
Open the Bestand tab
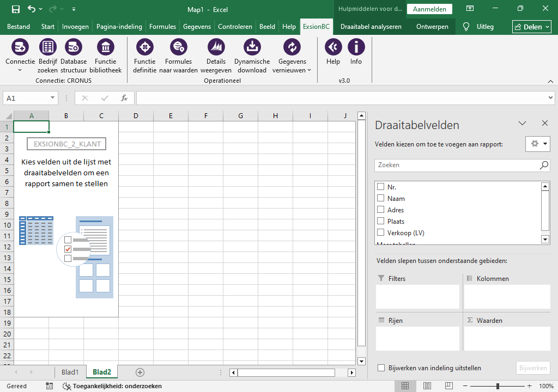[19, 27]
